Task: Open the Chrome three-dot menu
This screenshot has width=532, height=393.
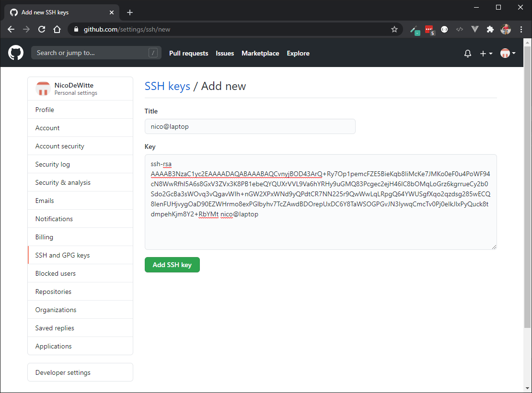Action: 521,30
